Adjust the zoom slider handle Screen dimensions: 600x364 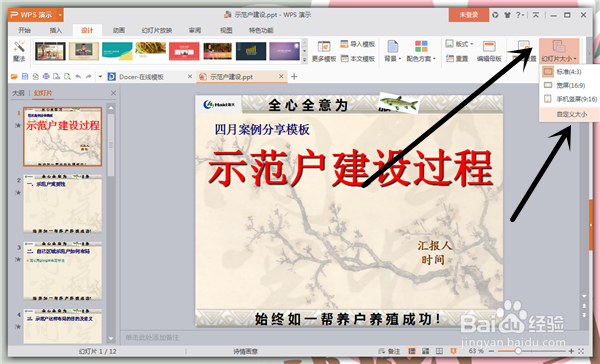pyautogui.click(x=518, y=351)
